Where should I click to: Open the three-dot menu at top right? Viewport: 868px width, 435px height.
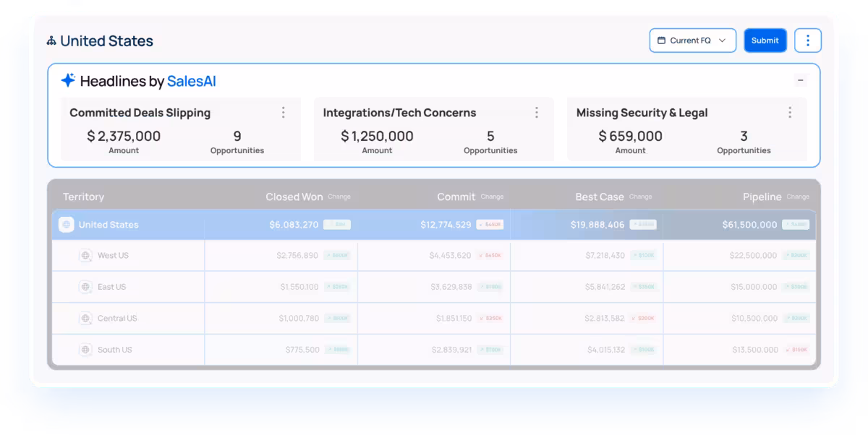pos(807,40)
